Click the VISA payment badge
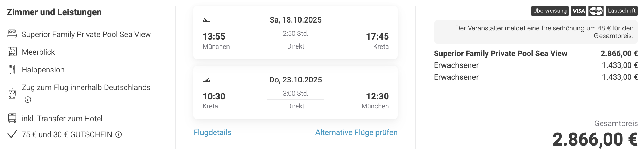 click(578, 11)
